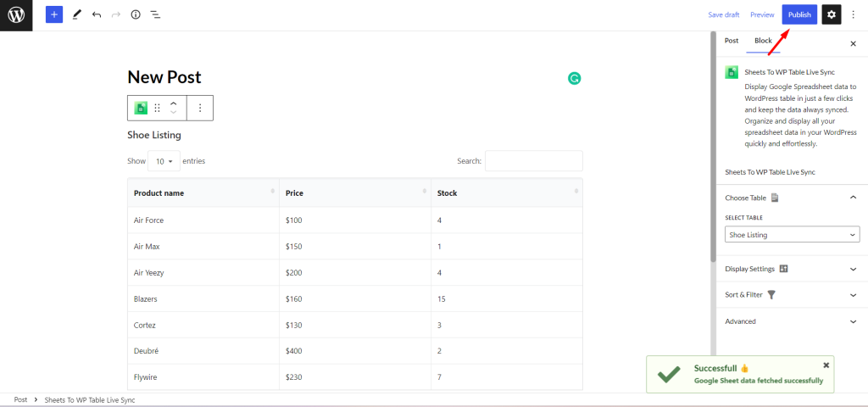
Task: Click the stock value 15 cell
Action: point(507,299)
